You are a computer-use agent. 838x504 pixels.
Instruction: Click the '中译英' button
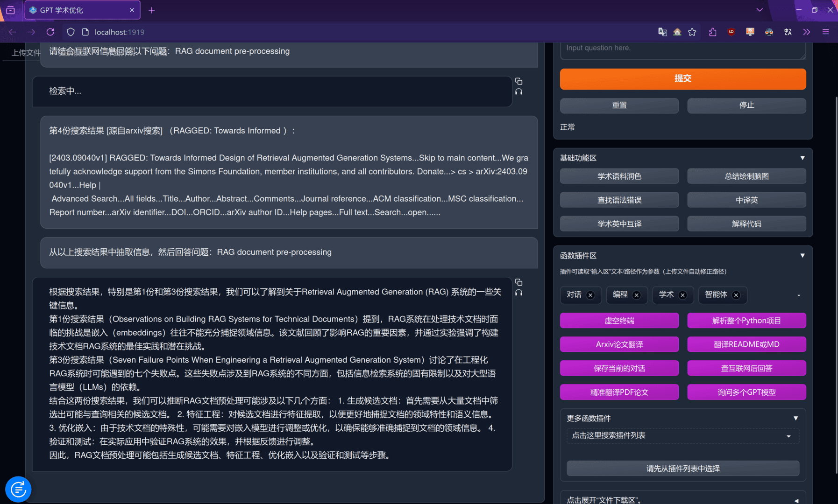pos(746,200)
